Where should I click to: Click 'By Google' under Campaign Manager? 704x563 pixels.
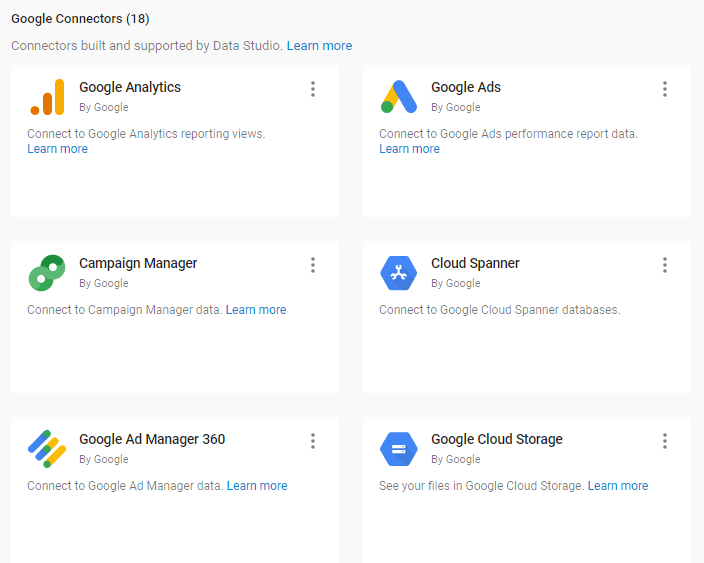point(104,283)
